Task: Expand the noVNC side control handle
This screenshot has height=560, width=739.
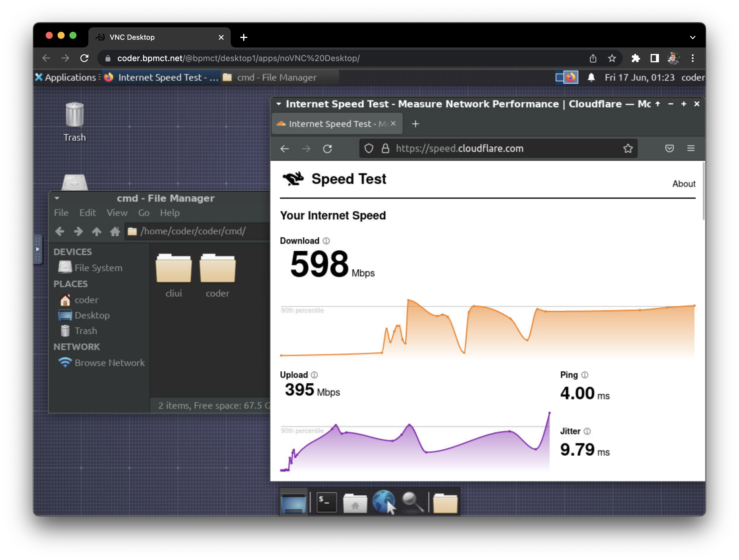Action: [x=37, y=249]
